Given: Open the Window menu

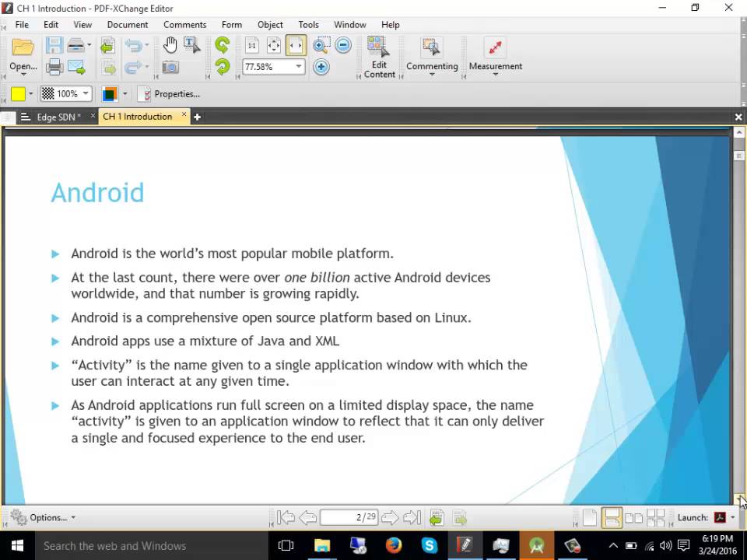Looking at the screenshot, I should point(350,25).
